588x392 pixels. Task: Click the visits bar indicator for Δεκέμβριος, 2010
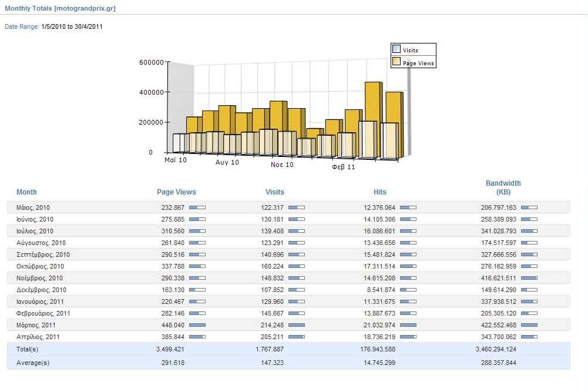(297, 290)
